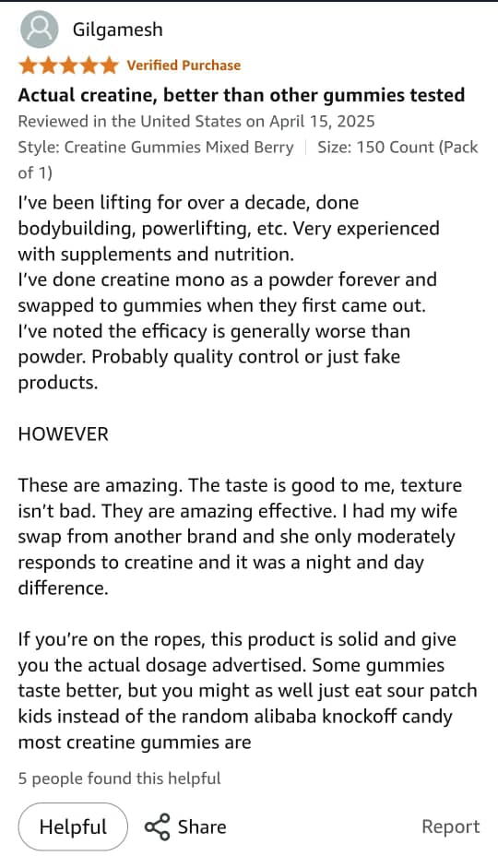498x868 pixels.
Task: Click the review date April 15, 2025
Action: pos(322,121)
